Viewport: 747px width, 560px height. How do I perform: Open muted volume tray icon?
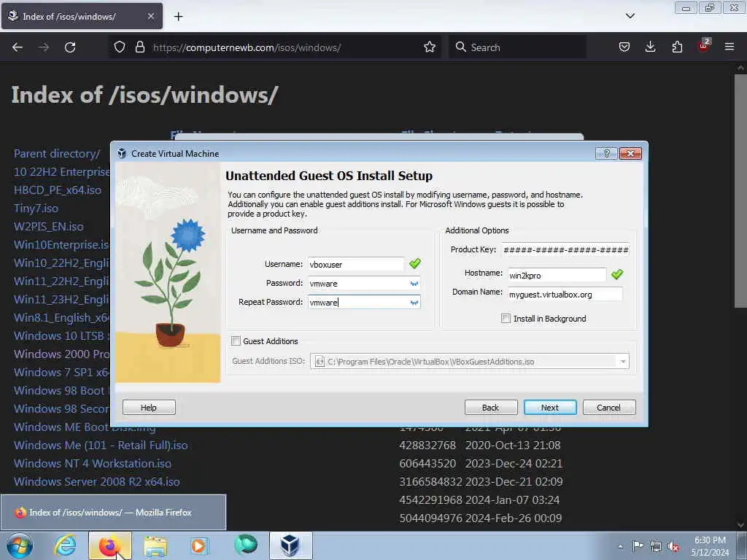pos(673,547)
